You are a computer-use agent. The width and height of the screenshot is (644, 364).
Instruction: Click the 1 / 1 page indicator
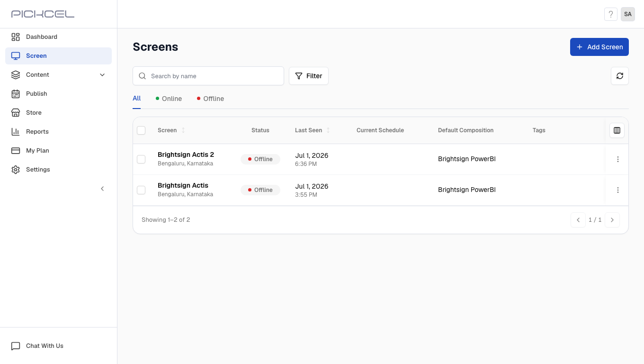coord(595,220)
